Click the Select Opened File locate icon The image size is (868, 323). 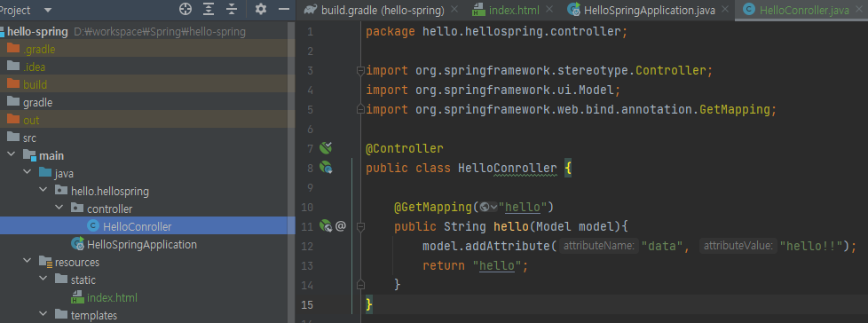click(185, 9)
